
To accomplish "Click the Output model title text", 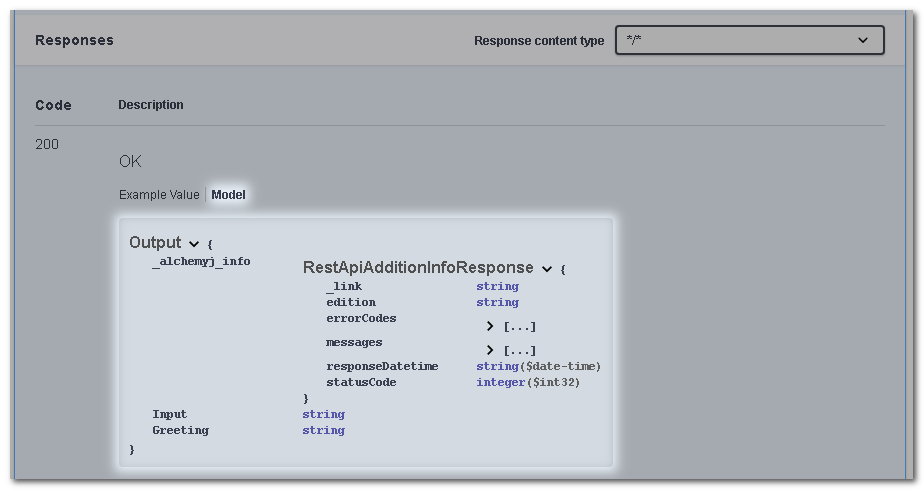I will 155,243.
